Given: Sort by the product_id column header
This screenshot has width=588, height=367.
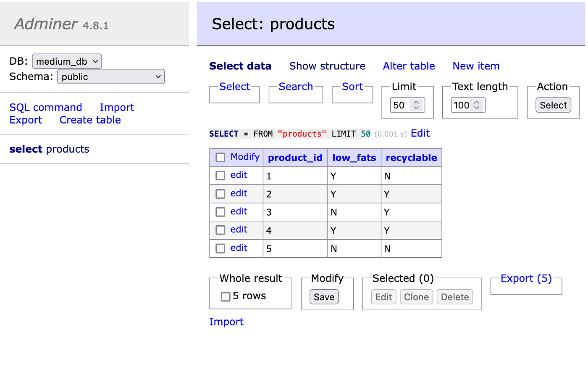Looking at the screenshot, I should click(x=295, y=158).
